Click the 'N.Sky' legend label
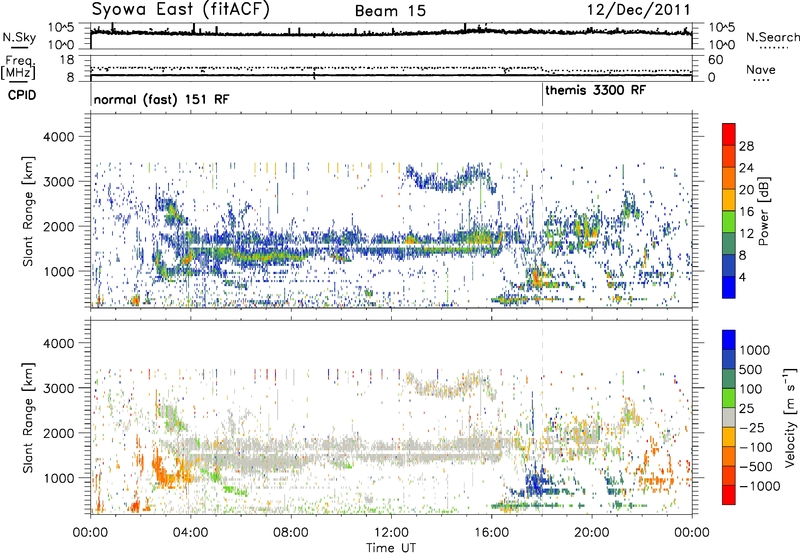The image size is (800, 554). [x=19, y=37]
